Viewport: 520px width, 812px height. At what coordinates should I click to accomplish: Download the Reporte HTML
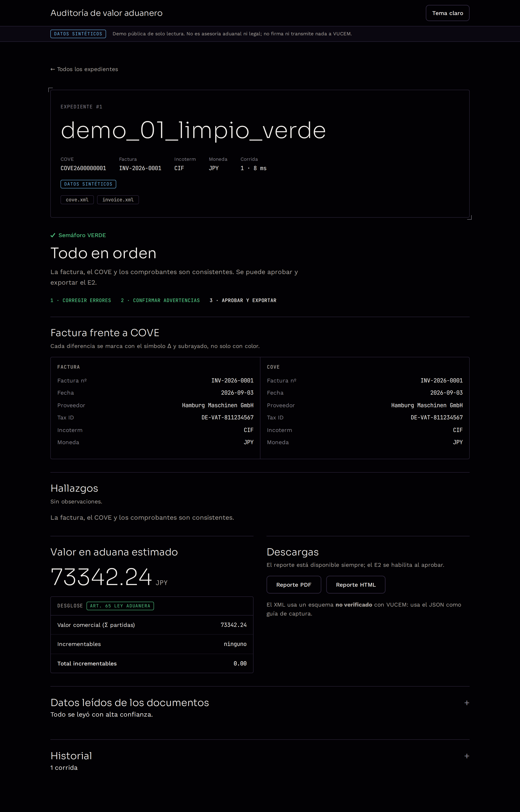click(x=355, y=585)
